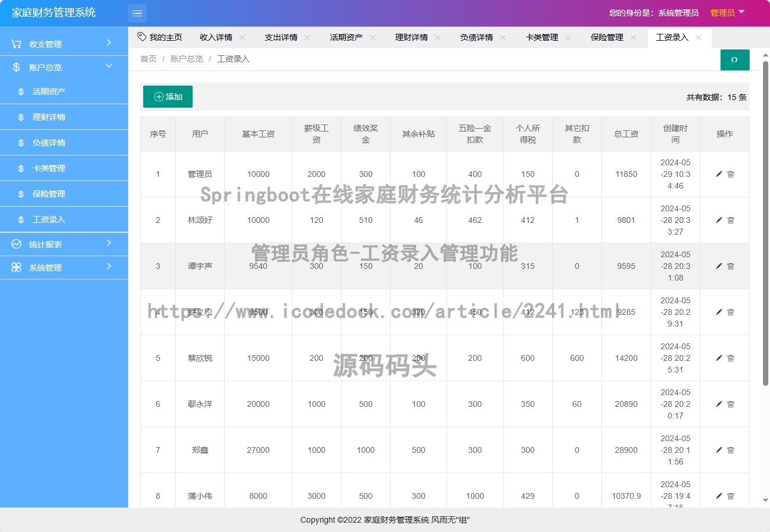
Task: Close the 理财详情 tab
Action: coord(438,37)
